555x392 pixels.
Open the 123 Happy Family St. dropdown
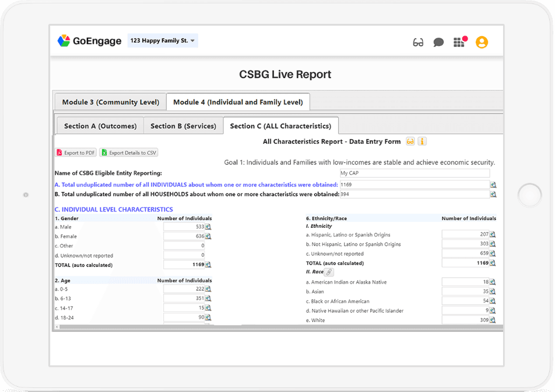coord(163,41)
